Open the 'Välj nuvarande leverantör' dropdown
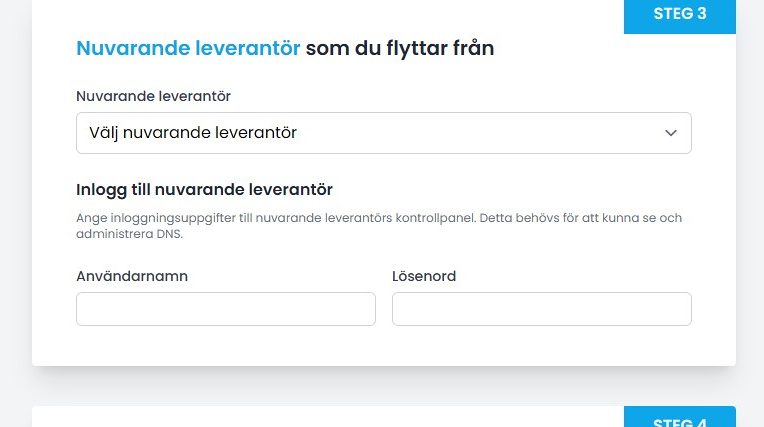The height and width of the screenshot is (427, 764). coord(383,133)
